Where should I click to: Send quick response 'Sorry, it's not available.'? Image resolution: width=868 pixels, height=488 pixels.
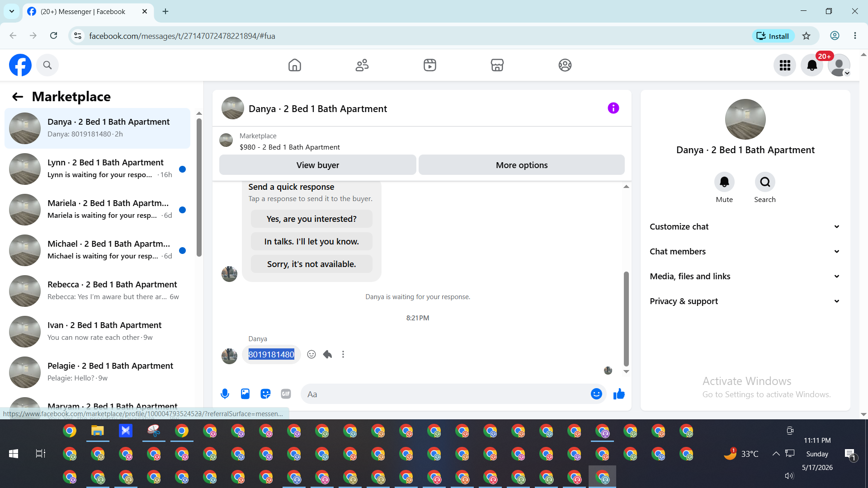click(x=311, y=264)
